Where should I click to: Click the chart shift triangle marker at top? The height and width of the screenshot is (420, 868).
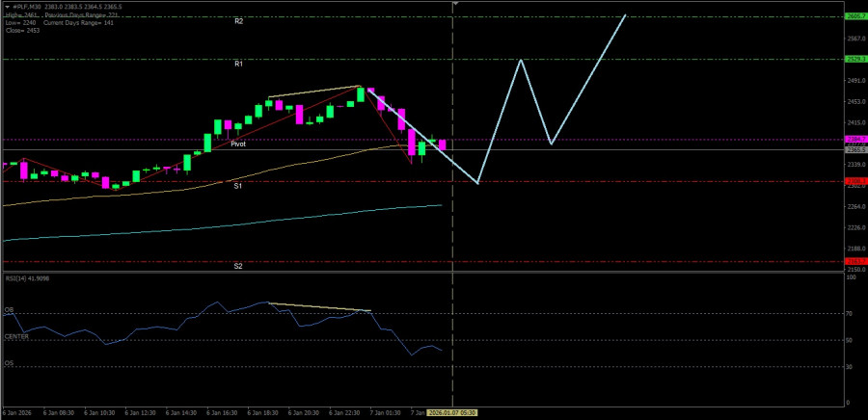click(454, 4)
